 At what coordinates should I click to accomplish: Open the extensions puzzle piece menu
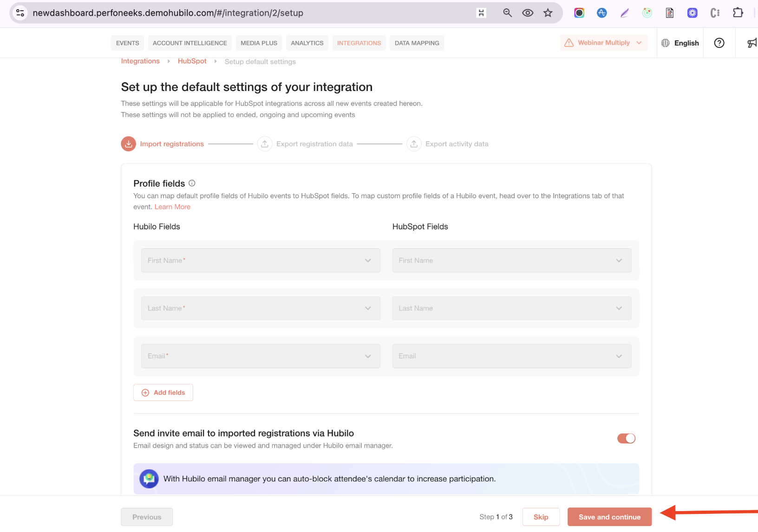pos(738,13)
